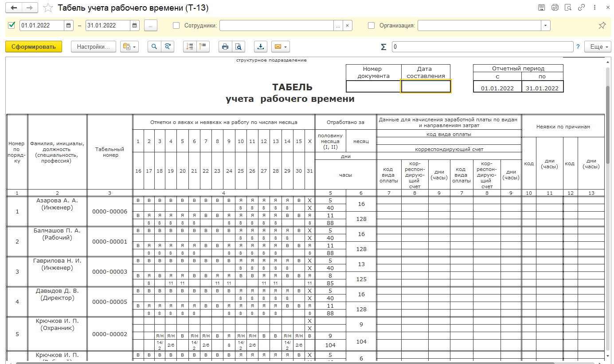Click the get link icon in the title bar

click(x=581, y=8)
